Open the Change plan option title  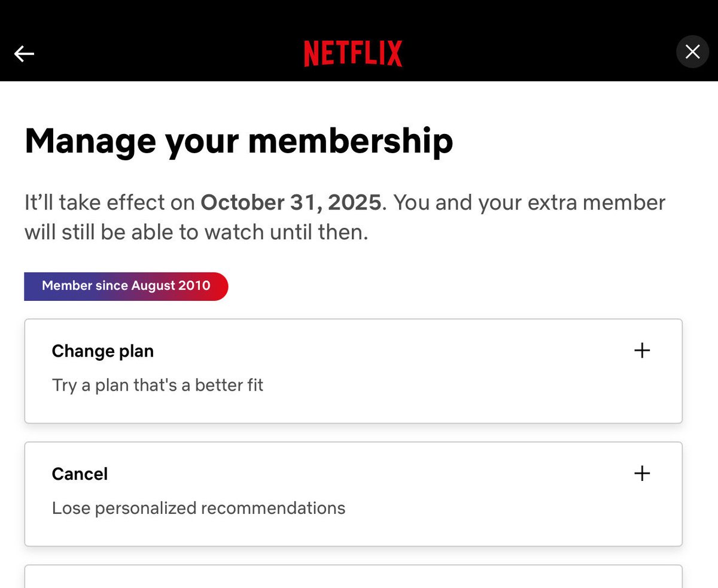(x=102, y=351)
